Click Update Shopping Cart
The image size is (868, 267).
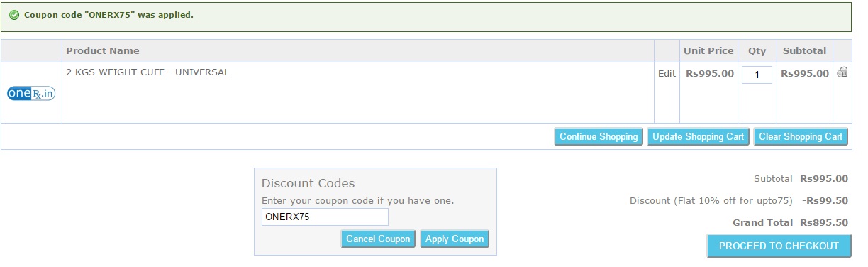[698, 137]
